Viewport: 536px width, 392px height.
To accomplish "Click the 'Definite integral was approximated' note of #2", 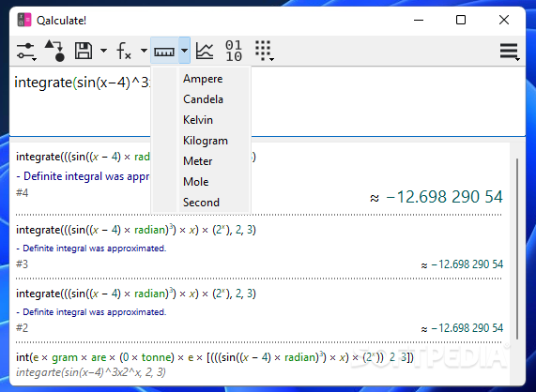I will (x=91, y=312).
